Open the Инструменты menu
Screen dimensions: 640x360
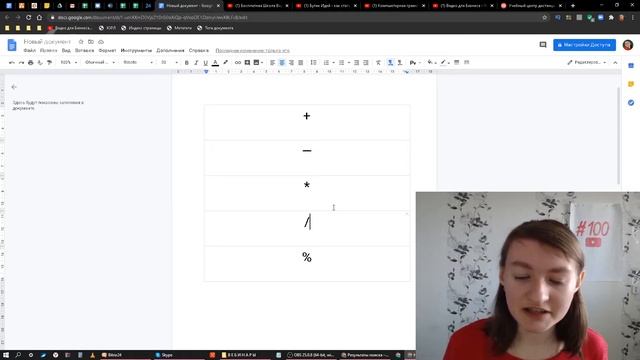coord(136,51)
